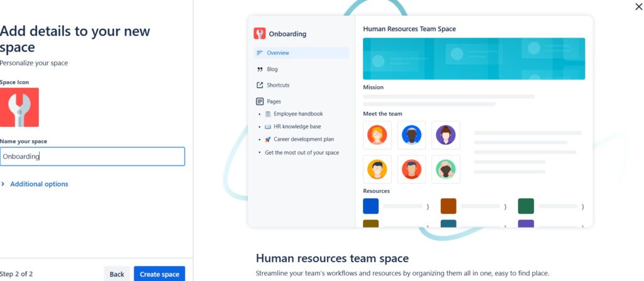Click the Overview lines icon

(259, 53)
